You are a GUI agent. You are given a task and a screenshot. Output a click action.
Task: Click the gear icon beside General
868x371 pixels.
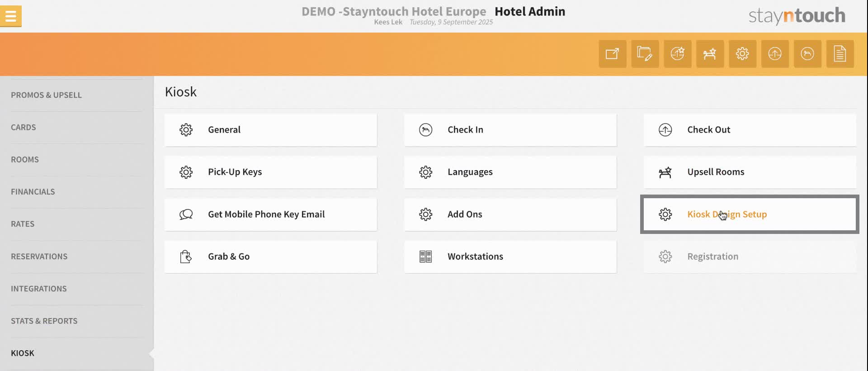pos(186,130)
